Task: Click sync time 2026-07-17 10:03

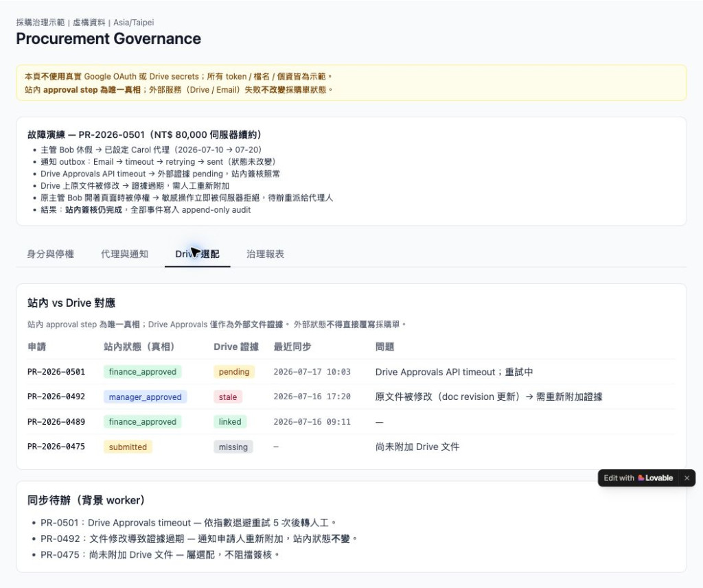Action: [x=312, y=372]
